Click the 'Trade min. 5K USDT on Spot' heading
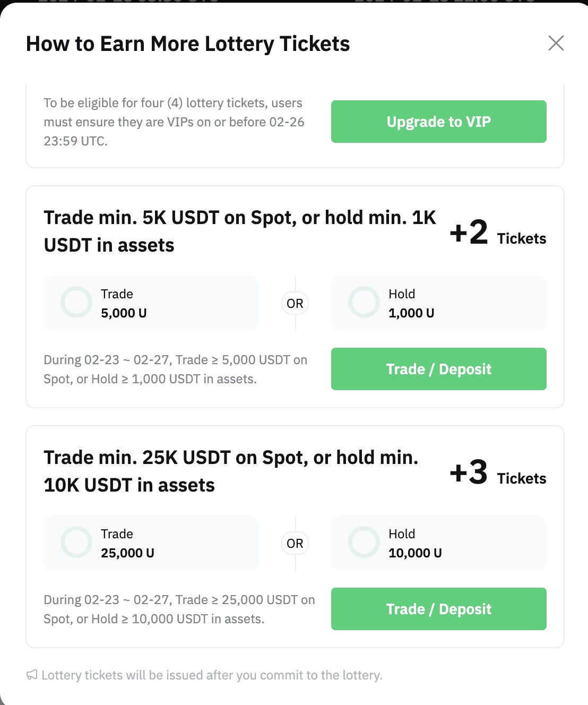 [240, 231]
